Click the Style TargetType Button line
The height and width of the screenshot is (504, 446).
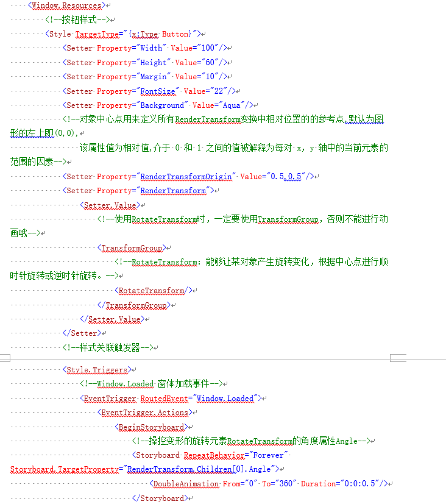(123, 34)
